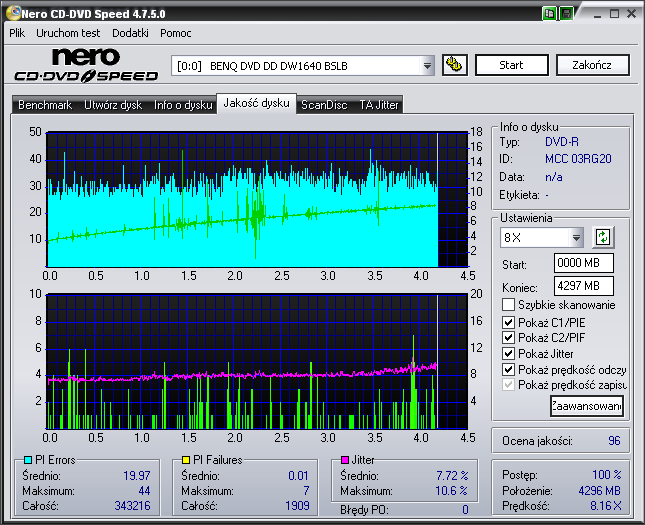
Task: Close the Nero CD-DVD Speed window
Action: point(631,14)
